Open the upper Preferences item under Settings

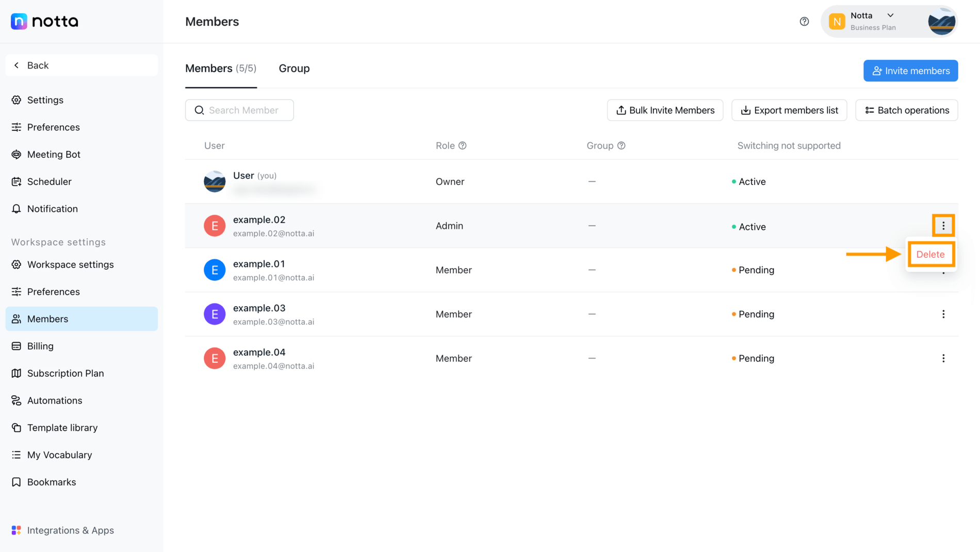point(53,127)
